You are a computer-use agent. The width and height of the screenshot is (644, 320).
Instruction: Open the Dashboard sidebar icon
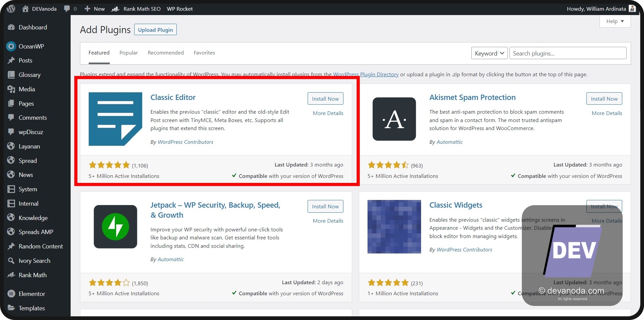pos(11,27)
